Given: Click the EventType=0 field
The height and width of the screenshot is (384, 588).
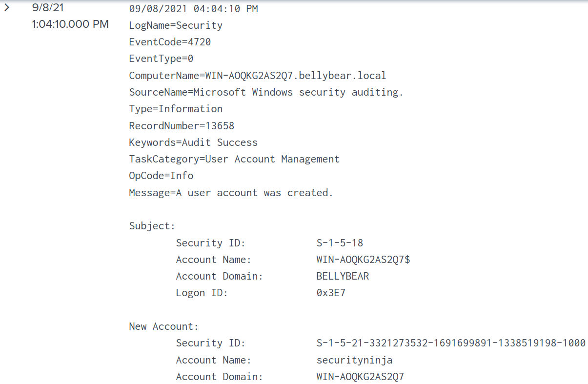Looking at the screenshot, I should [161, 59].
